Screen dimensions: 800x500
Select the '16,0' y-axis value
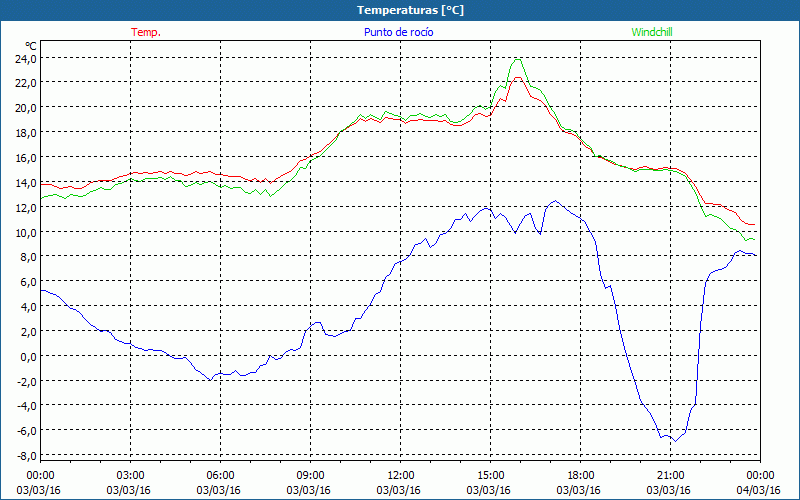click(x=26, y=158)
